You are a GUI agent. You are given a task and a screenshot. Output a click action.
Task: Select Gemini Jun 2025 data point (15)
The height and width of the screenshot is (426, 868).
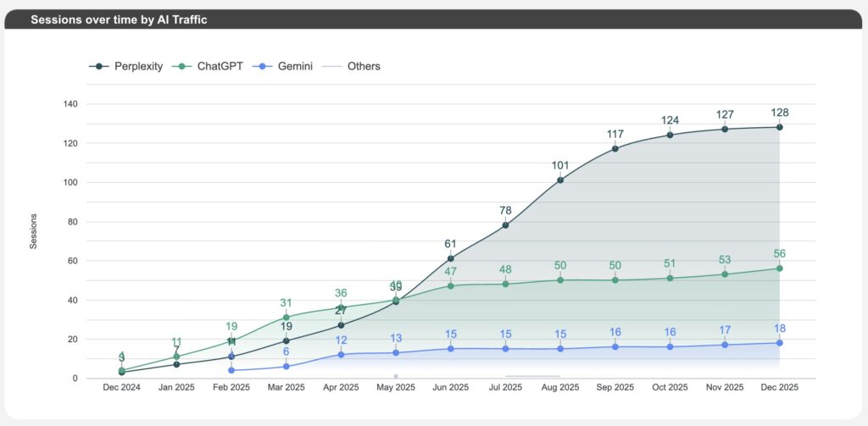[451, 349]
